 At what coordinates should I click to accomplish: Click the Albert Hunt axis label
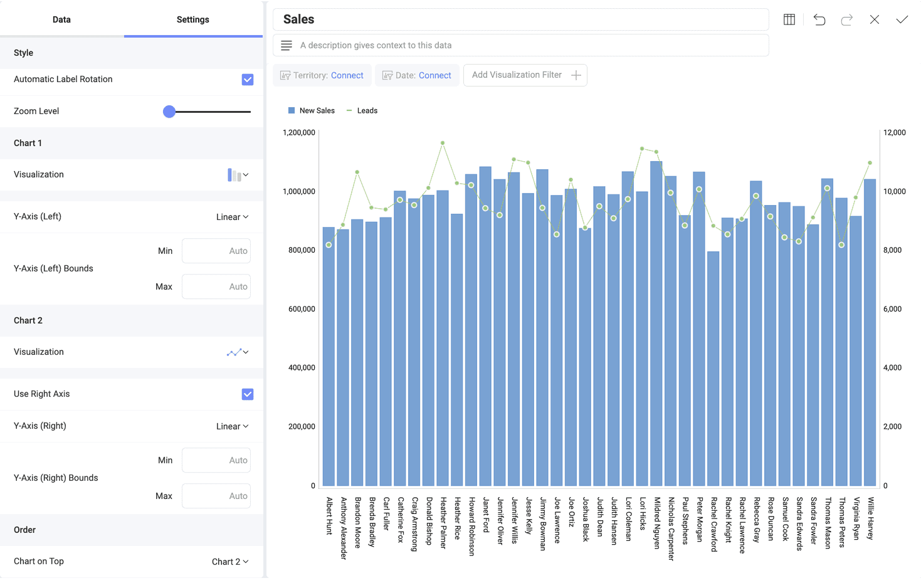(329, 516)
